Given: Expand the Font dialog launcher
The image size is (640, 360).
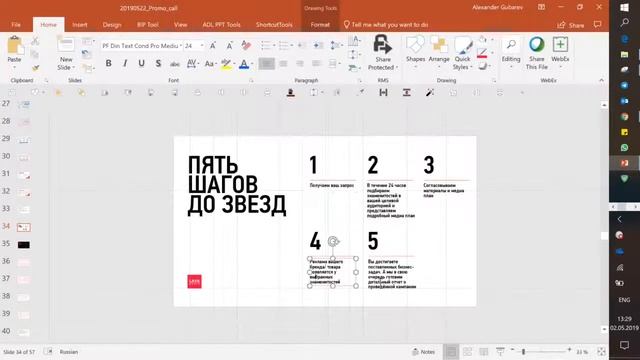Looking at the screenshot, I should click(x=251, y=80).
